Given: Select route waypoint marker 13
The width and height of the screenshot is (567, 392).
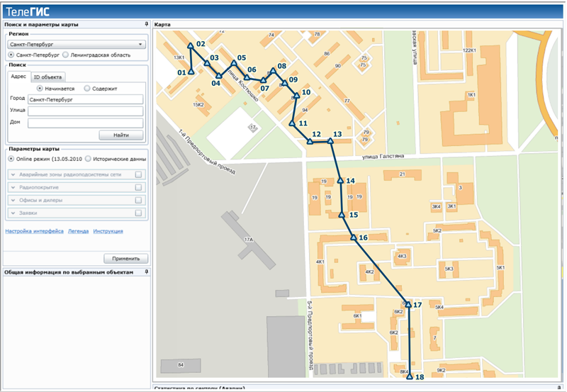Looking at the screenshot, I should tap(330, 141).
